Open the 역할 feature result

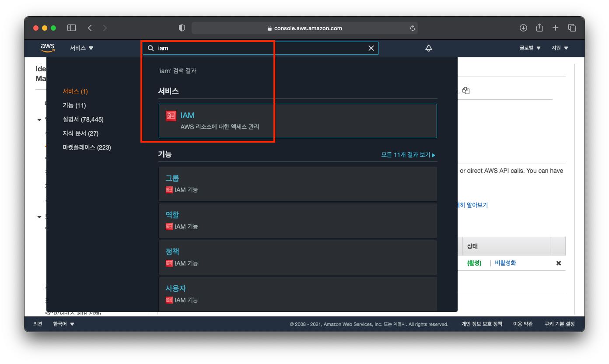pos(297,220)
